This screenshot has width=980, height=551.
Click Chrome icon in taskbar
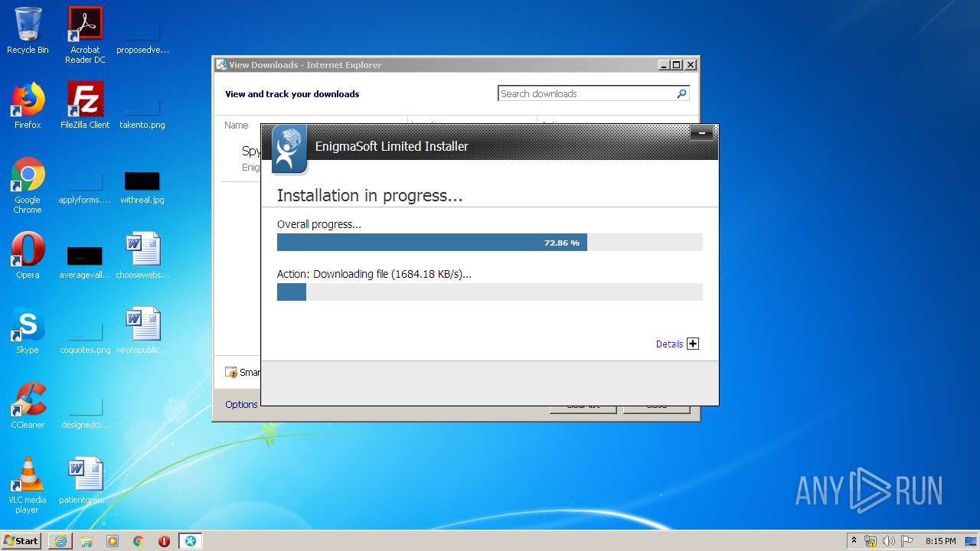coord(139,541)
